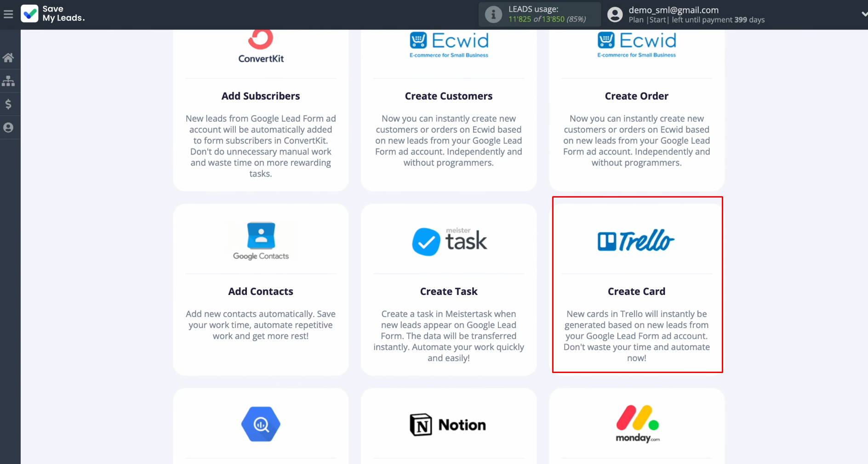Click the Notion logo
Screen dimensions: 868x464
coord(448,424)
